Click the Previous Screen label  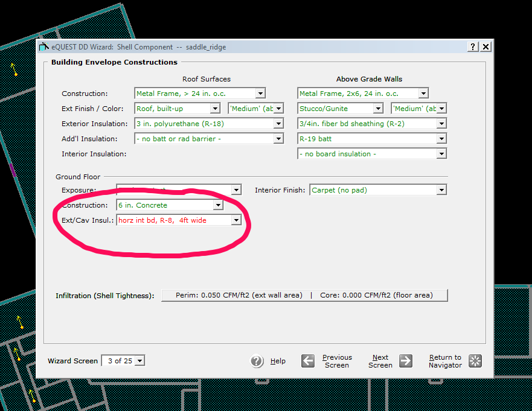tap(337, 361)
